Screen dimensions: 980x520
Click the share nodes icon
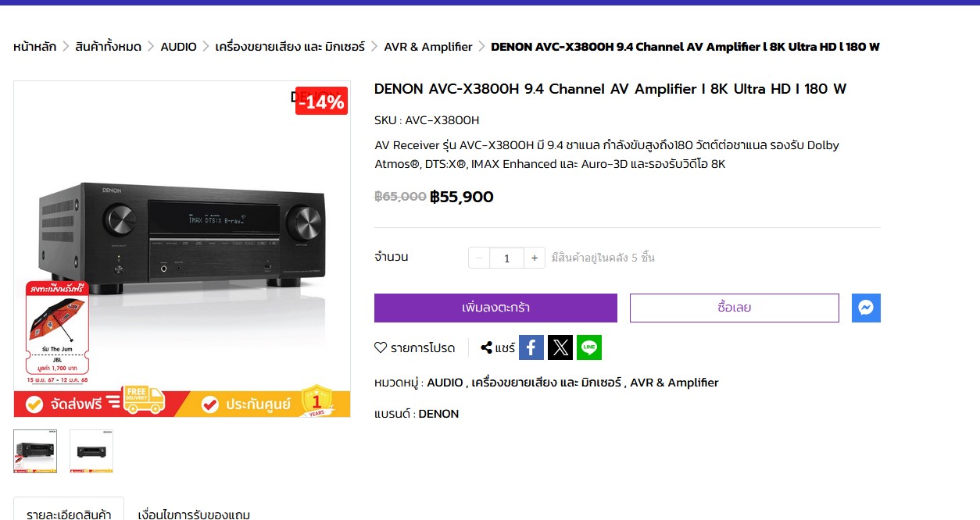coord(486,348)
